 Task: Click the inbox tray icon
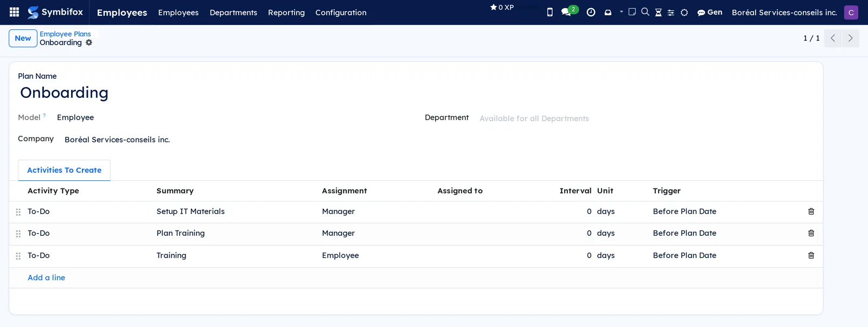click(608, 12)
